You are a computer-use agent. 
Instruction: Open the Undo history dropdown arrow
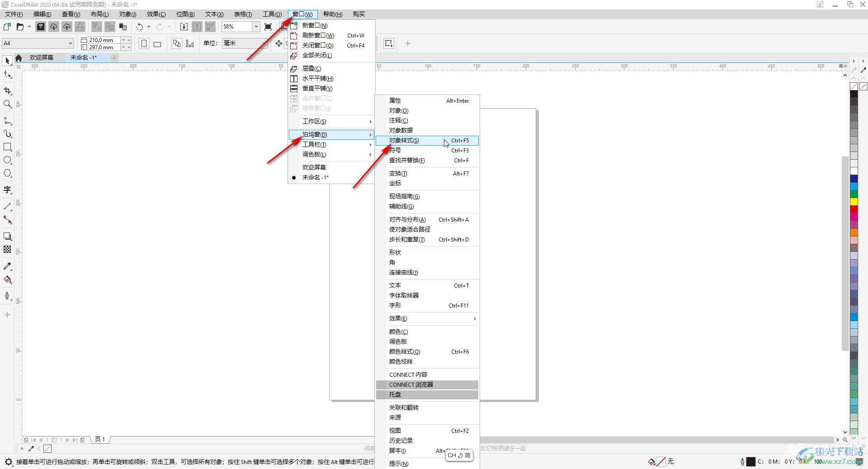pyautogui.click(x=149, y=27)
